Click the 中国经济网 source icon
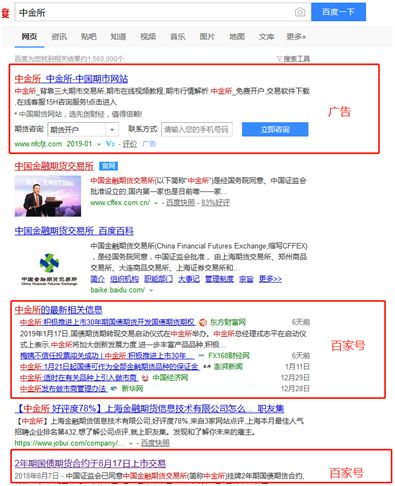The height and width of the screenshot is (486, 395). click(x=145, y=378)
